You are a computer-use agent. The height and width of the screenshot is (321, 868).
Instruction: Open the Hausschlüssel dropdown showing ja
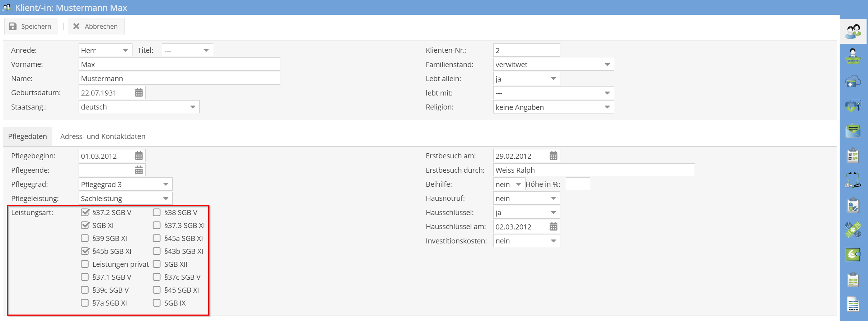point(527,213)
